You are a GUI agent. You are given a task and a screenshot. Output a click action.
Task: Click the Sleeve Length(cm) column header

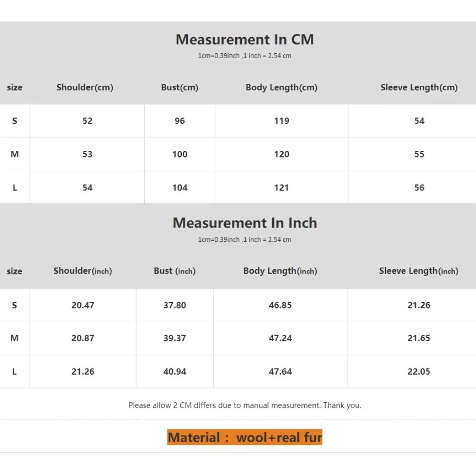[419, 88]
